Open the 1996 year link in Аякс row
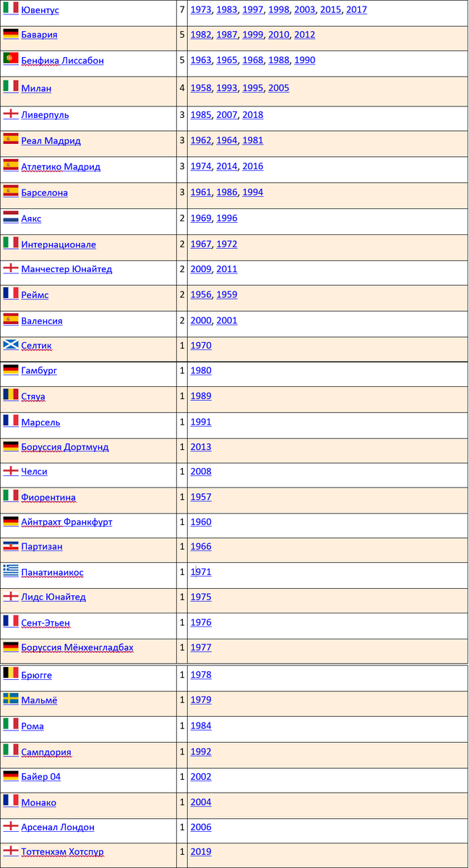 click(x=227, y=218)
